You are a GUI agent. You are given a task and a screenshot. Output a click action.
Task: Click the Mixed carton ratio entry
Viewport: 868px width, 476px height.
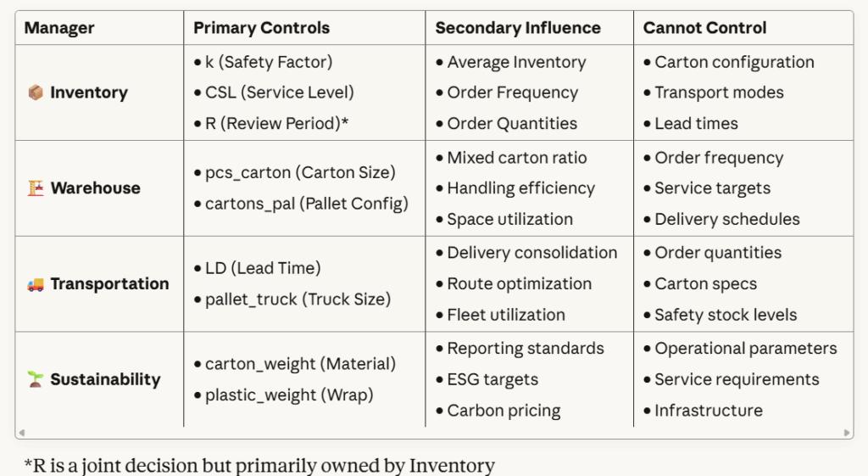coord(516,158)
